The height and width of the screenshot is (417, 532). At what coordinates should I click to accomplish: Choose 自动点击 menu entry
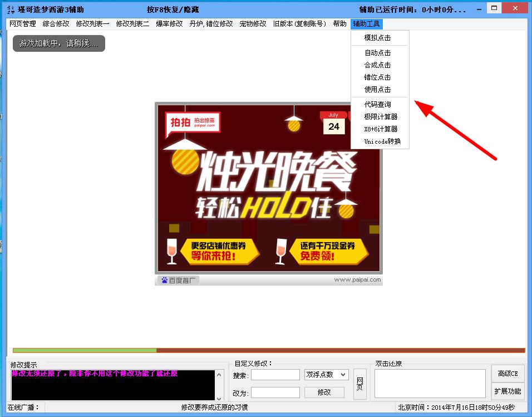coord(378,53)
